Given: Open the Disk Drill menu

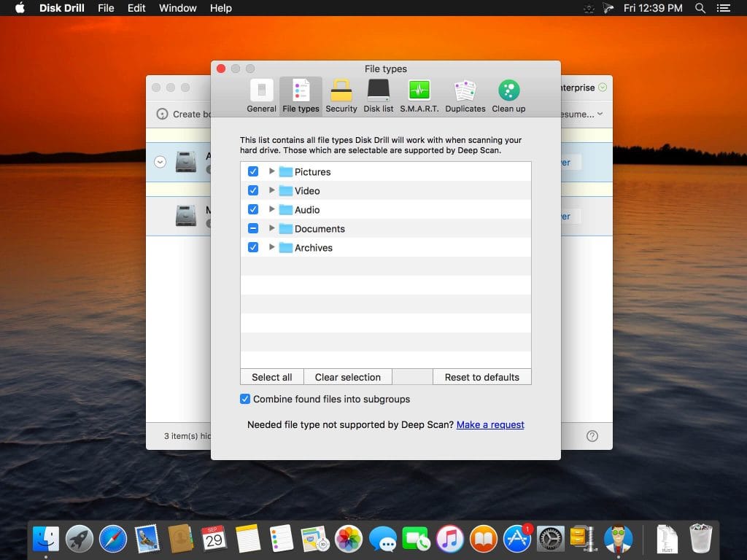Looking at the screenshot, I should 61,8.
